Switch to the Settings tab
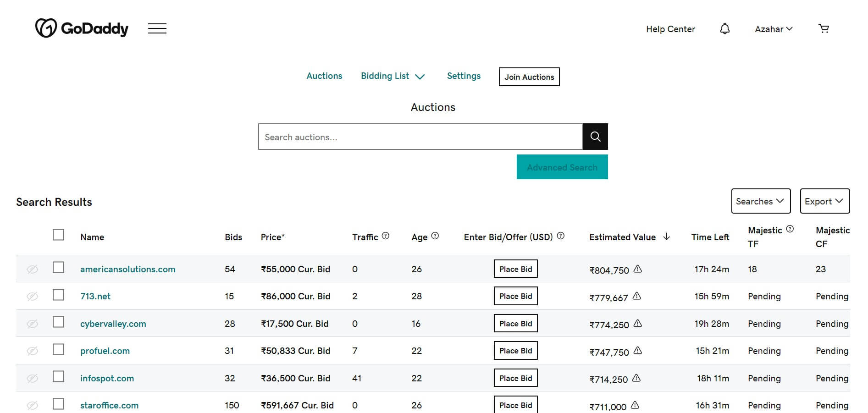The height and width of the screenshot is (413, 868). coord(463,76)
